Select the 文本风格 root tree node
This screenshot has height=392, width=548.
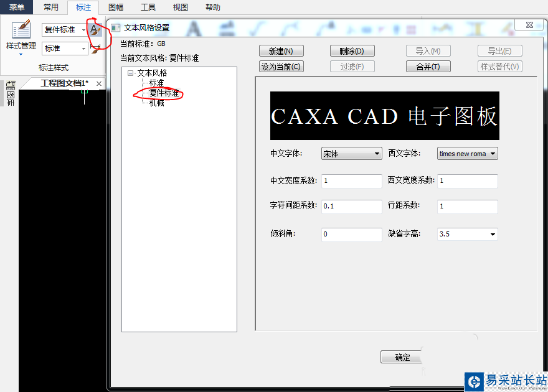point(152,73)
